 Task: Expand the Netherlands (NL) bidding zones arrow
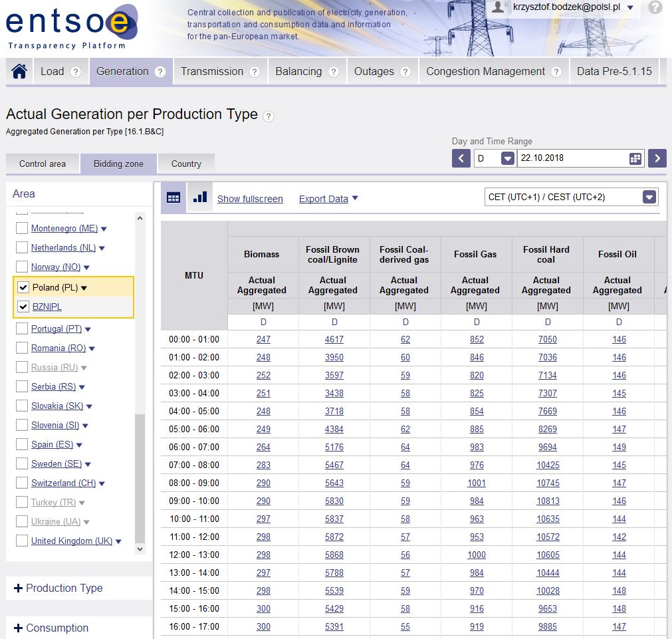(102, 248)
